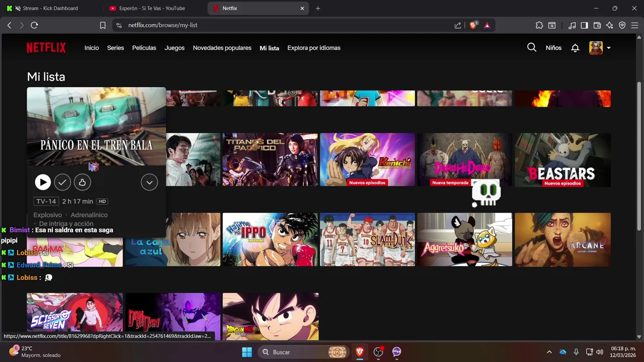The height and width of the screenshot is (362, 644).
Task: Click the Netflix logo
Action: pos(46,48)
